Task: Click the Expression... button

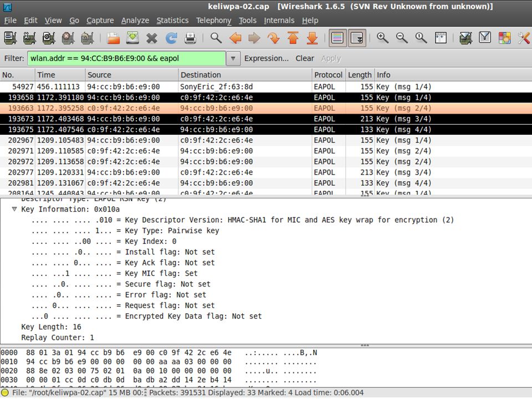Action: [267, 58]
